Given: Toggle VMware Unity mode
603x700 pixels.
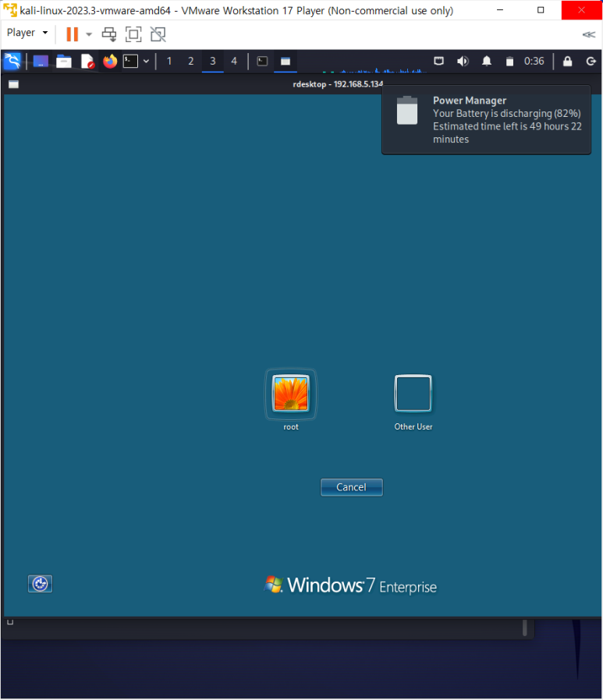Looking at the screenshot, I should coord(158,34).
